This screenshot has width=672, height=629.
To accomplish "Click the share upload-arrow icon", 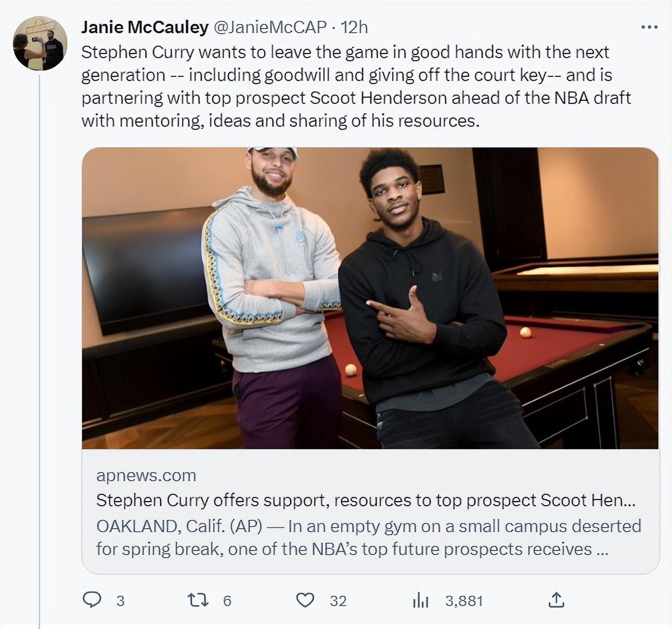I will 556,600.
